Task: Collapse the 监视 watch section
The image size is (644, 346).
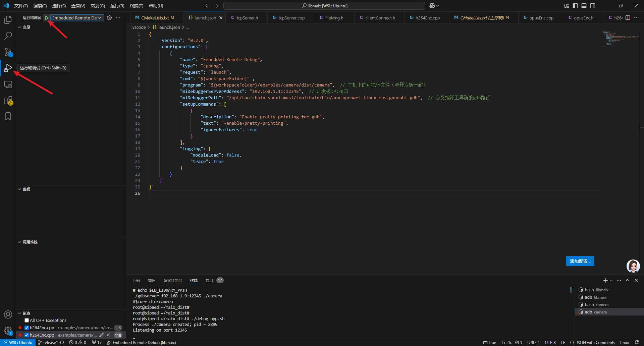Action: [26, 189]
